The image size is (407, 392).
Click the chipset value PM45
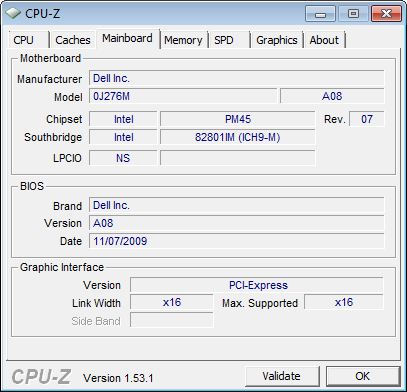pyautogui.click(x=238, y=119)
